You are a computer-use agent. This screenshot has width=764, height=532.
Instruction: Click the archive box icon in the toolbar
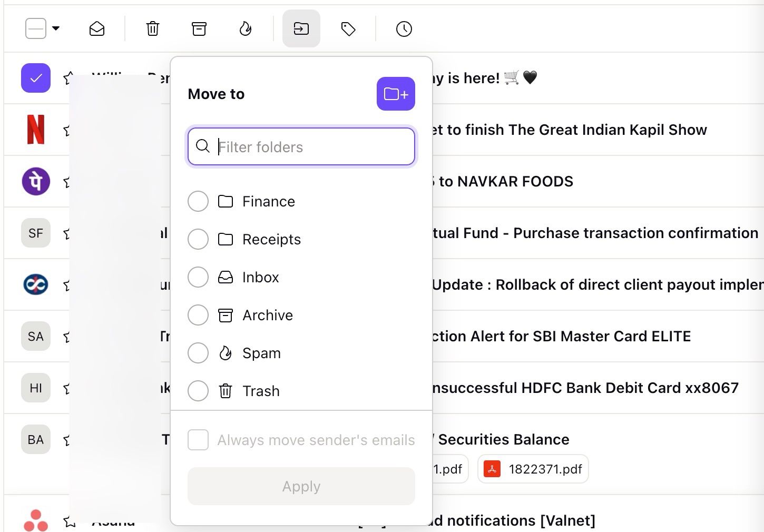tap(199, 28)
